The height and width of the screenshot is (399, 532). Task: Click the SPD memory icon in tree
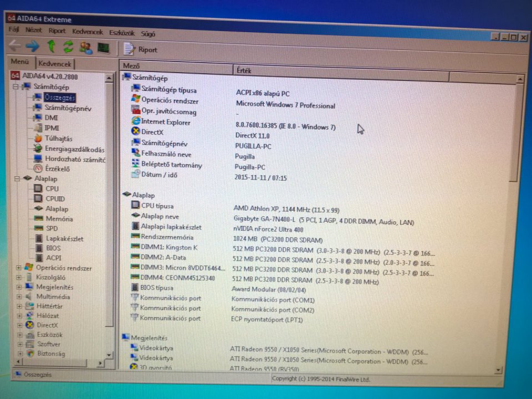click(x=39, y=228)
